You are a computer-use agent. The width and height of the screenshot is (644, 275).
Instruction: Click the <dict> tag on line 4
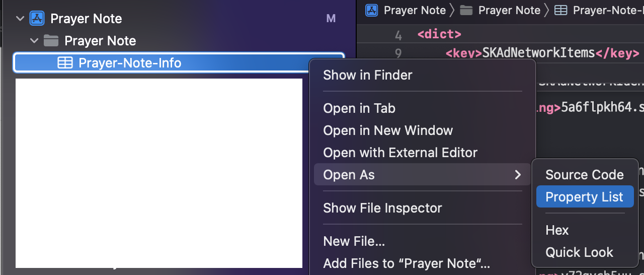(x=439, y=35)
